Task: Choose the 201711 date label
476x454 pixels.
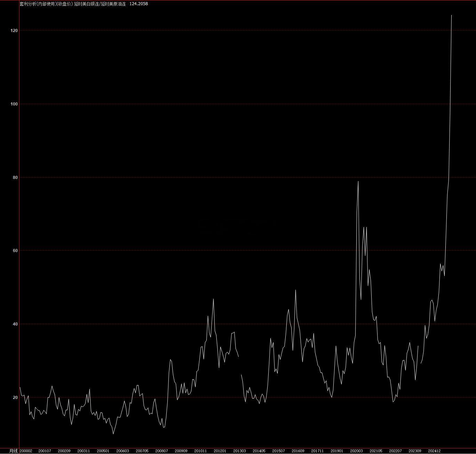Action: coord(317,451)
